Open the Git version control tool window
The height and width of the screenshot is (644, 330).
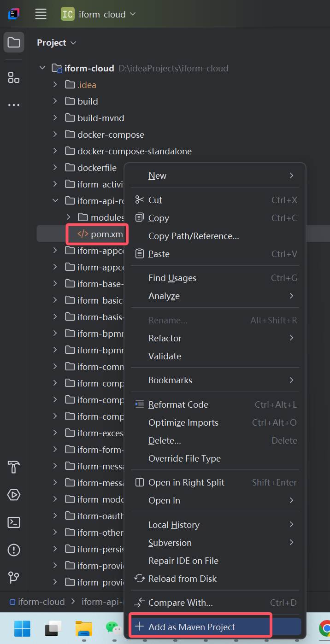point(14,578)
